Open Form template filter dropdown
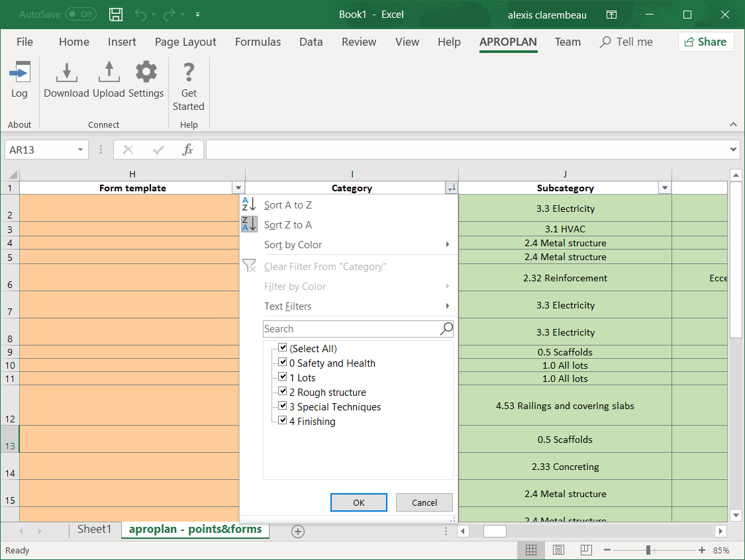The image size is (745, 560). [238, 188]
